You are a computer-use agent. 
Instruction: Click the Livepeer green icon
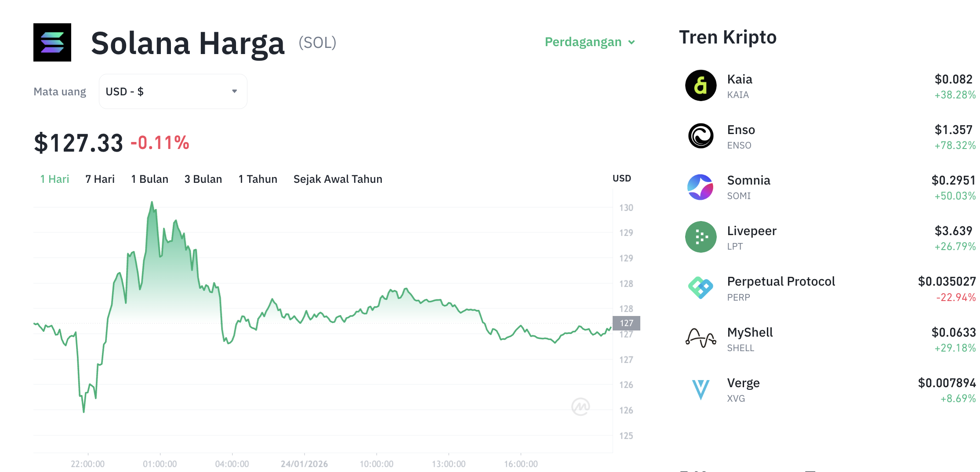(700, 237)
